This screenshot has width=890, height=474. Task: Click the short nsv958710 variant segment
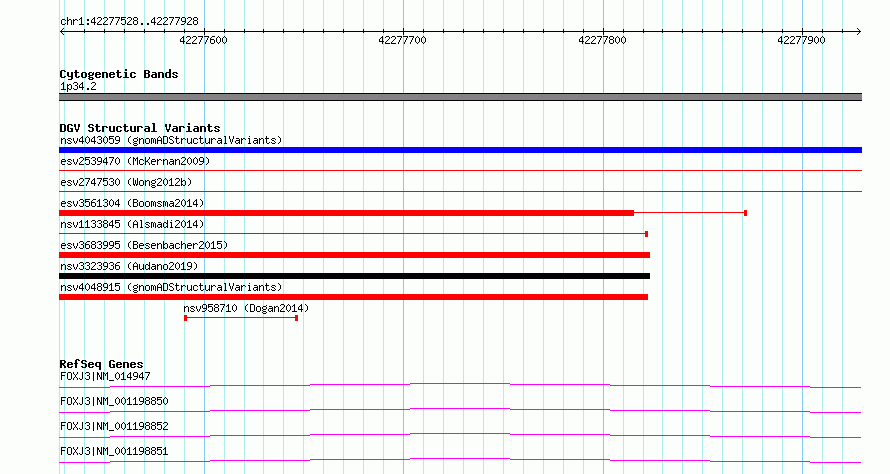pos(241,318)
